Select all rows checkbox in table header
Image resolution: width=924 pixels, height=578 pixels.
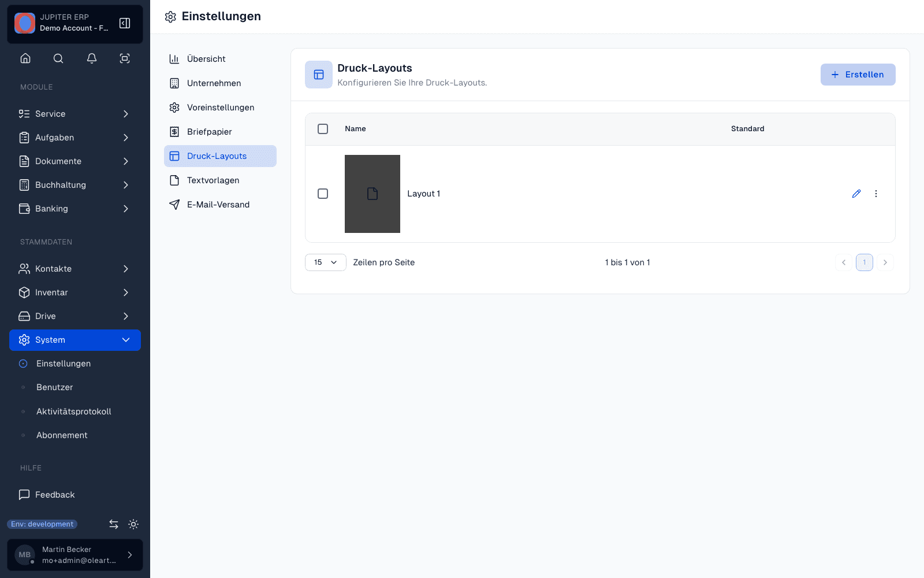point(323,129)
